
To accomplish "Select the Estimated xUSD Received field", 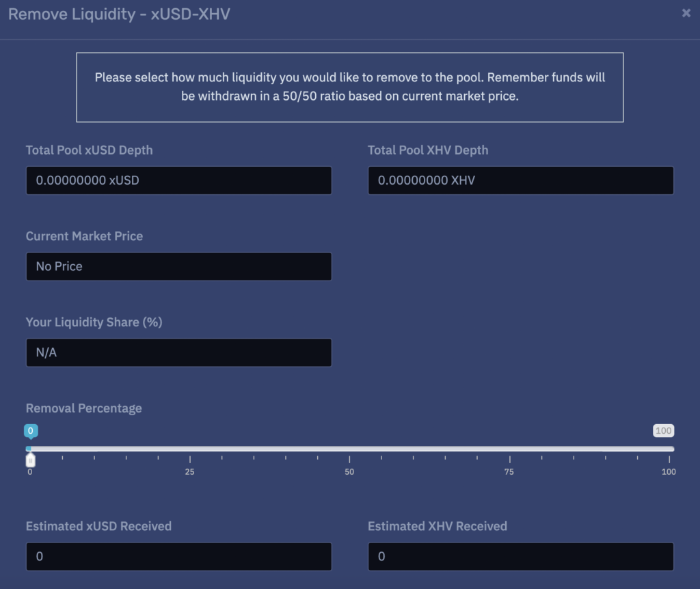I will [x=178, y=556].
